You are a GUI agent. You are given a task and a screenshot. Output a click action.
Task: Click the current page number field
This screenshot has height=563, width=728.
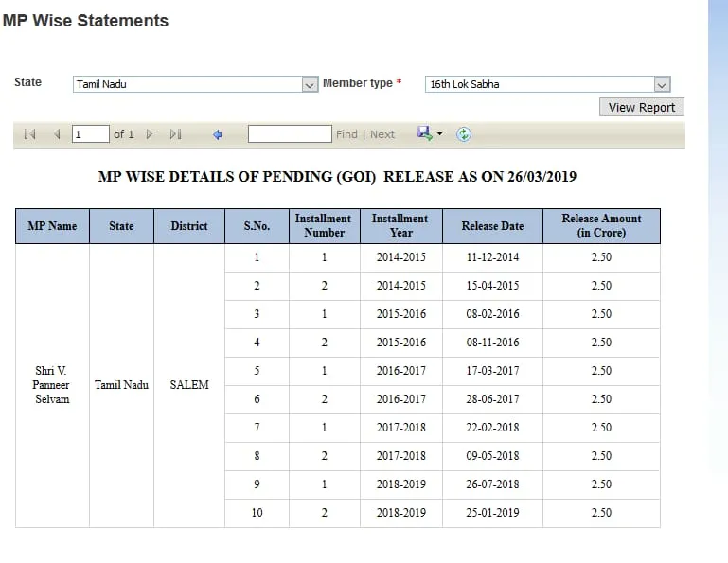point(91,134)
